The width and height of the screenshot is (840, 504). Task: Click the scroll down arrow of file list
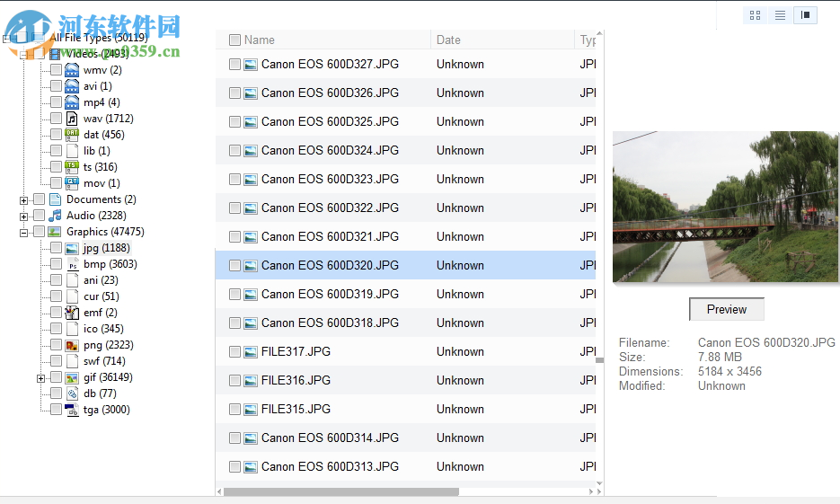click(599, 483)
